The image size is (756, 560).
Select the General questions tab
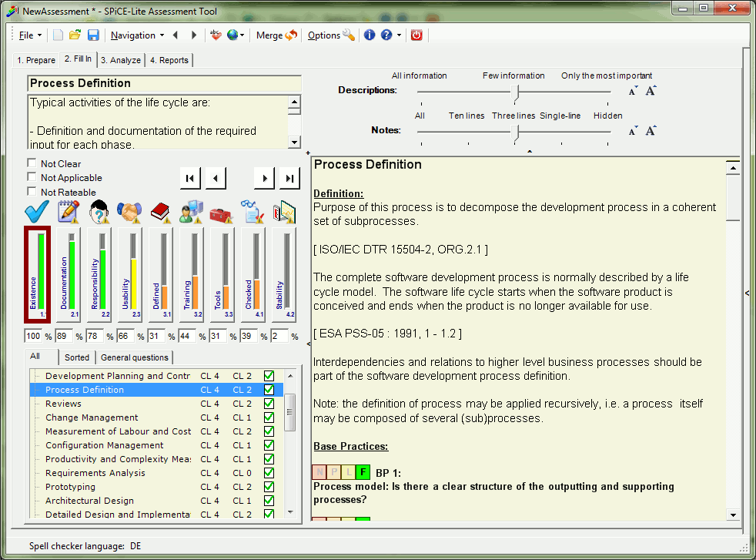pos(135,357)
